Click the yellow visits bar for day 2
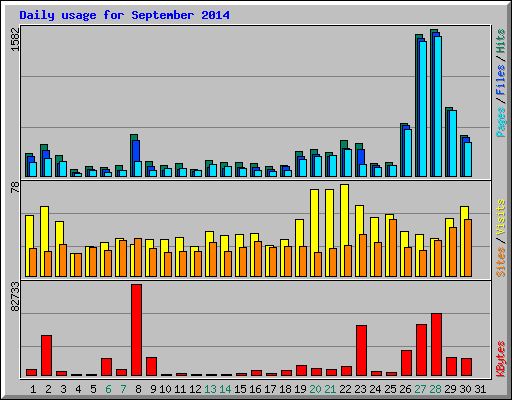 point(44,229)
